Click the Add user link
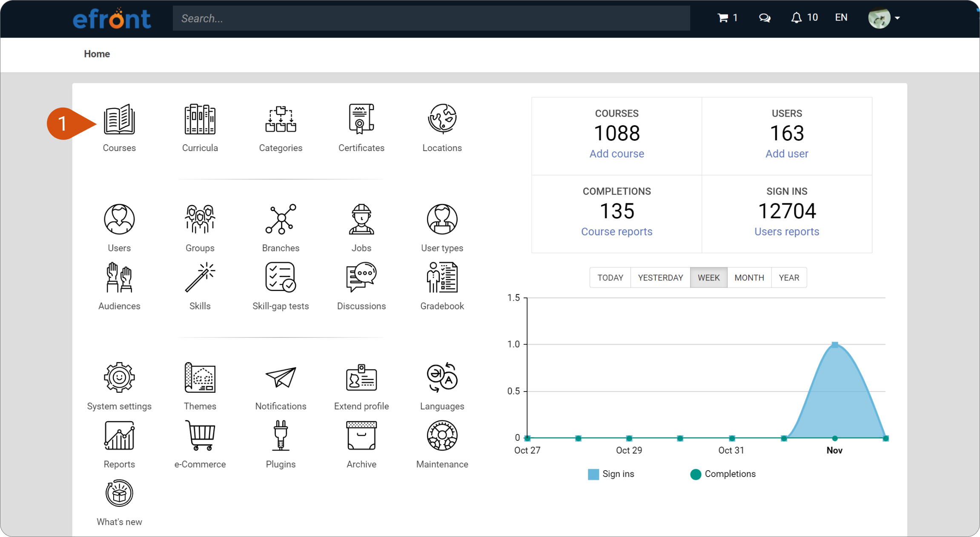The width and height of the screenshot is (980, 537). pos(787,154)
